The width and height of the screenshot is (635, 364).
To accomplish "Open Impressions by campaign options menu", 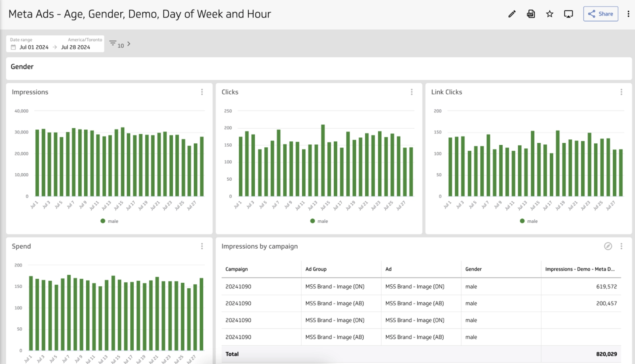I will (621, 246).
